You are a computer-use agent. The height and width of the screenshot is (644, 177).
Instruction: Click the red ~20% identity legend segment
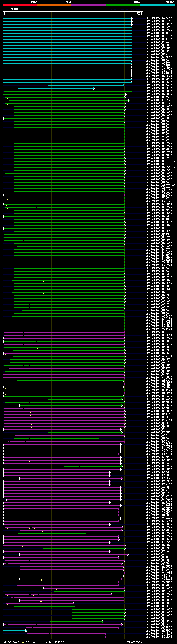(20, 5)
